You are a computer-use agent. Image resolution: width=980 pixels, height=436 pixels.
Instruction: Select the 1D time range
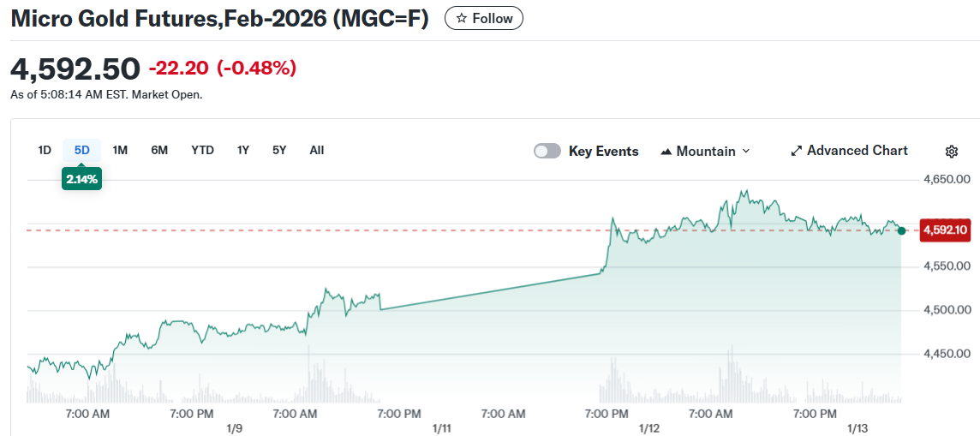point(45,150)
